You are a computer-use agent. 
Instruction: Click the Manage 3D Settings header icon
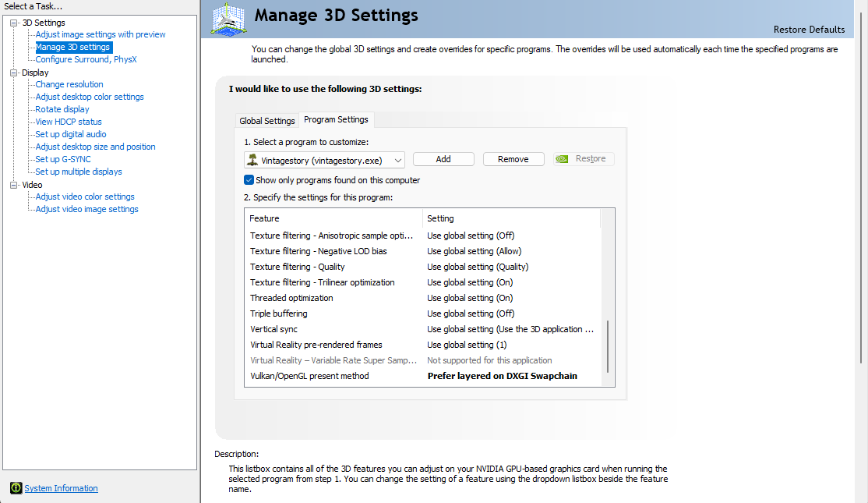[229, 19]
